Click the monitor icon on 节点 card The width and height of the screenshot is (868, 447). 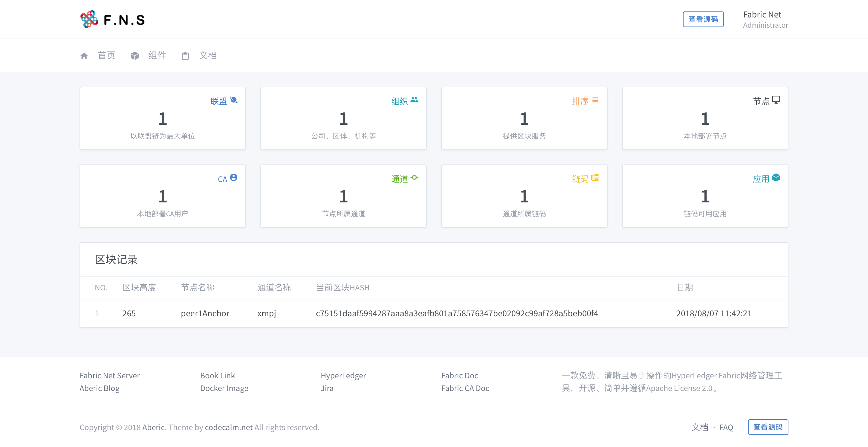click(776, 100)
